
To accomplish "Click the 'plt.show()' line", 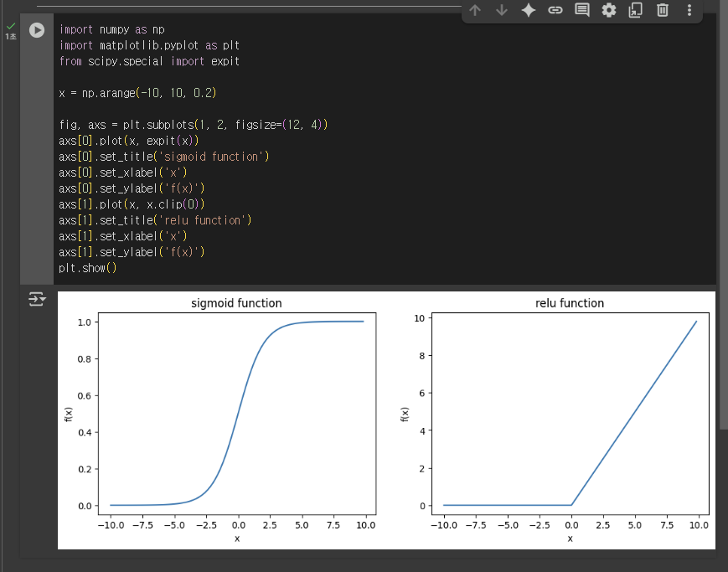I will click(x=88, y=268).
